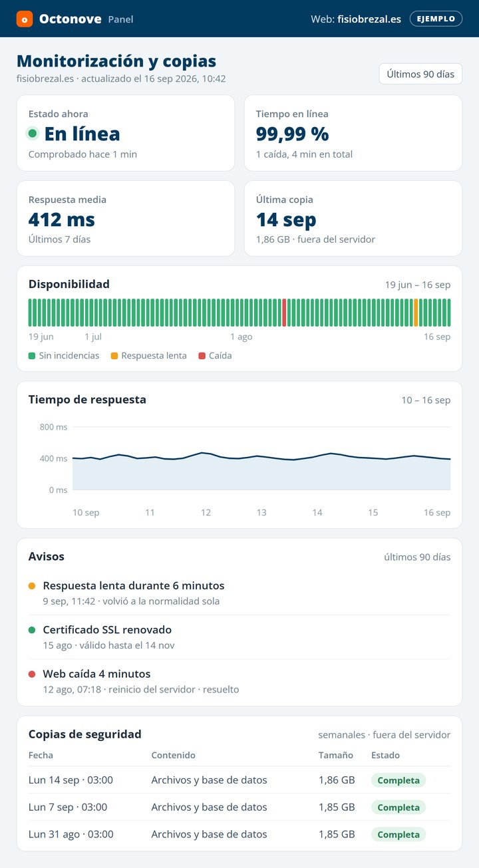
Task: Click the Contenido column header
Action: 174,755
